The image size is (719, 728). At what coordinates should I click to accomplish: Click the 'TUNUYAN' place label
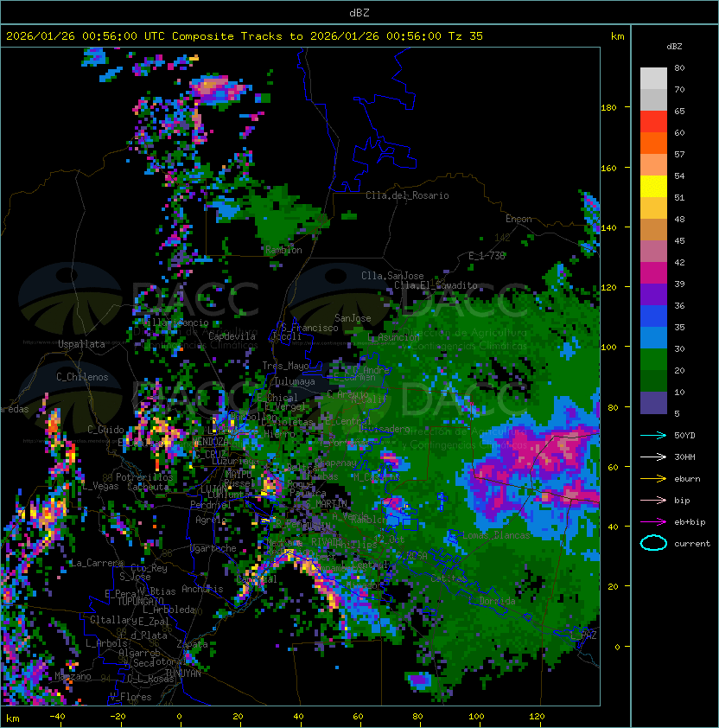[x=183, y=674]
